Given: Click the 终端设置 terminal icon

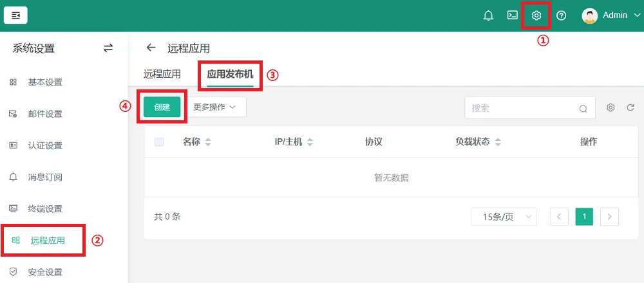Looking at the screenshot, I should 13,209.
